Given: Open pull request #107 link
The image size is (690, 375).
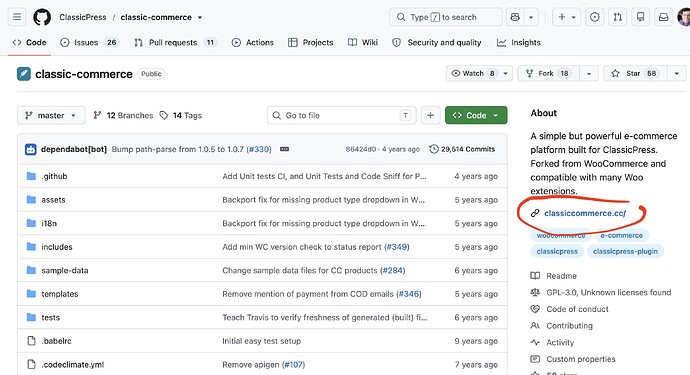Looking at the screenshot, I should click(x=293, y=365).
